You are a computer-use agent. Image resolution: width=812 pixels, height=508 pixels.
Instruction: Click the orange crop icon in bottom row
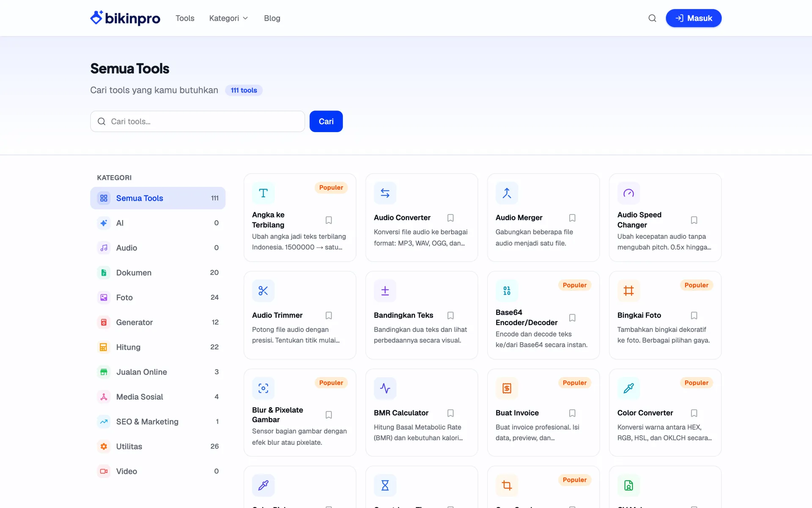pyautogui.click(x=507, y=485)
